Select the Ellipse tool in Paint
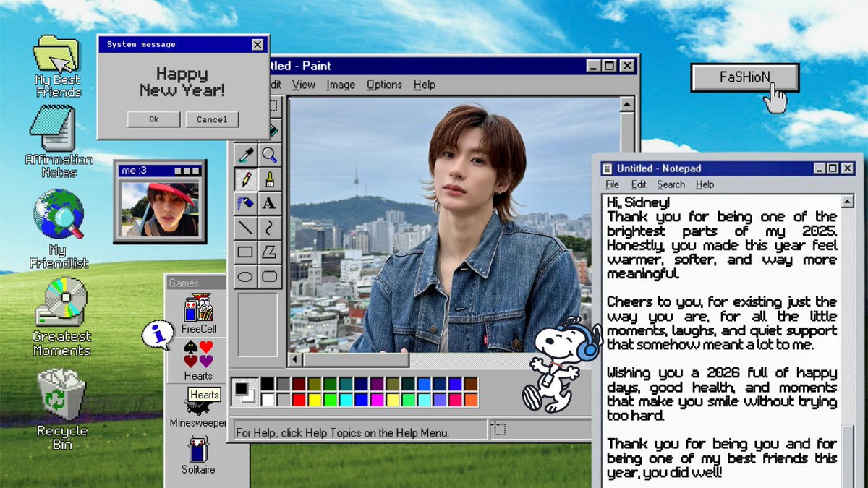Screen dimensions: 868x488 coord(245,276)
